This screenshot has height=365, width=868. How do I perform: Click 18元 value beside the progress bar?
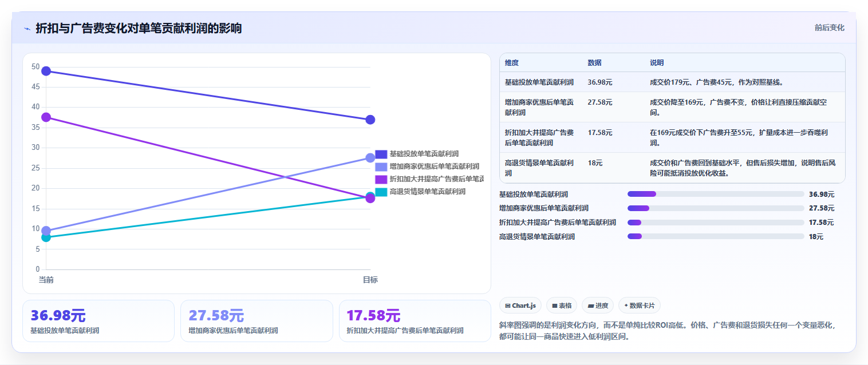coord(816,237)
